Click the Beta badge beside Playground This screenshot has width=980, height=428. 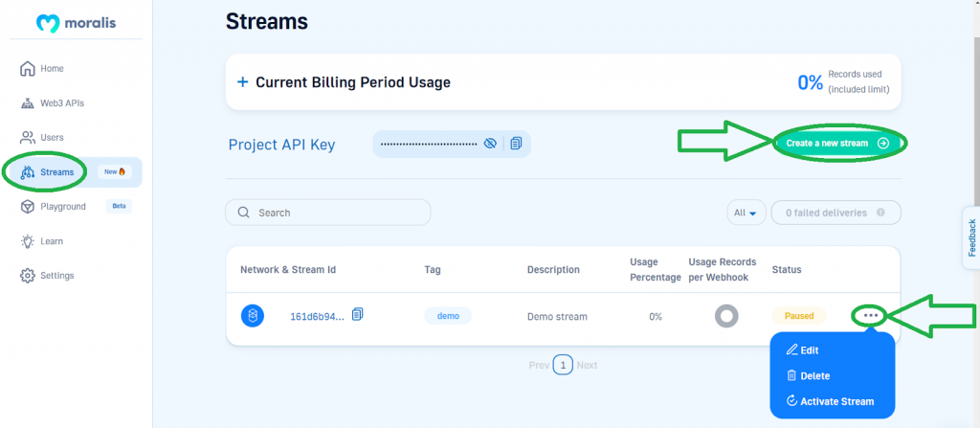pyautogui.click(x=119, y=206)
